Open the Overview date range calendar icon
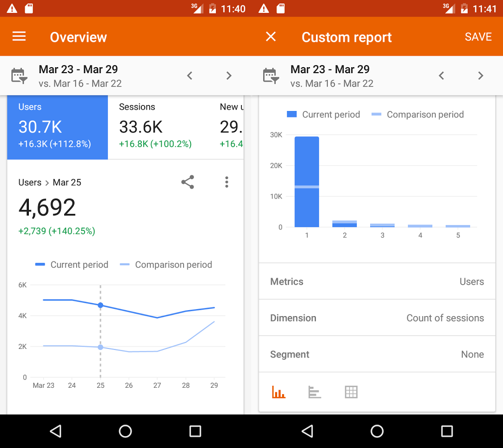The image size is (503, 448). 19,76
